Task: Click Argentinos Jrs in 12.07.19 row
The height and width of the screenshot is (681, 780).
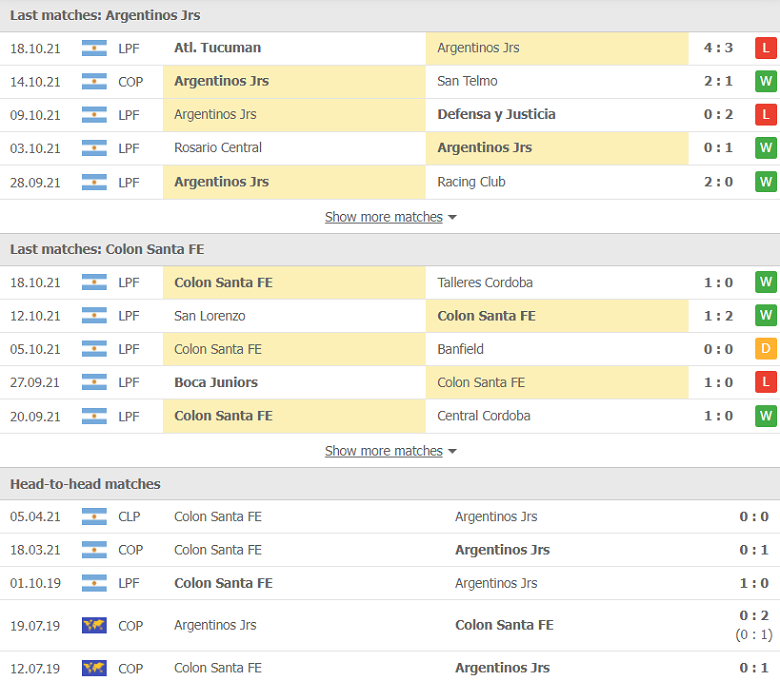Action: 502,668
